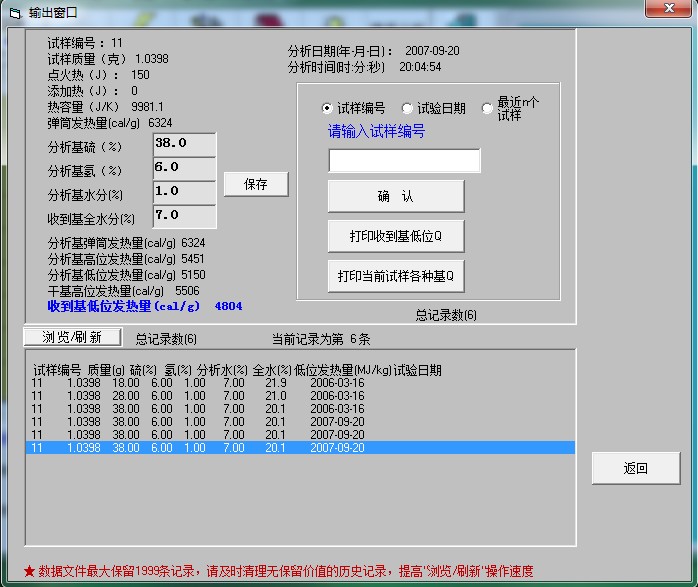The height and width of the screenshot is (587, 698).
Task: Select the highlighted last record row
Action: (300, 448)
